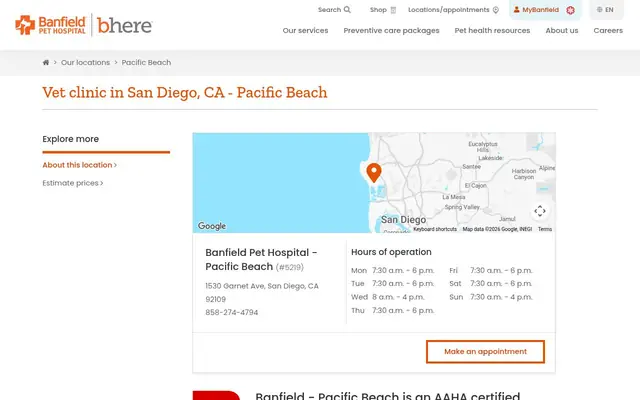Viewport: 640px width, 400px height.
Task: Click the Make an appointment button
Action: tap(485, 351)
